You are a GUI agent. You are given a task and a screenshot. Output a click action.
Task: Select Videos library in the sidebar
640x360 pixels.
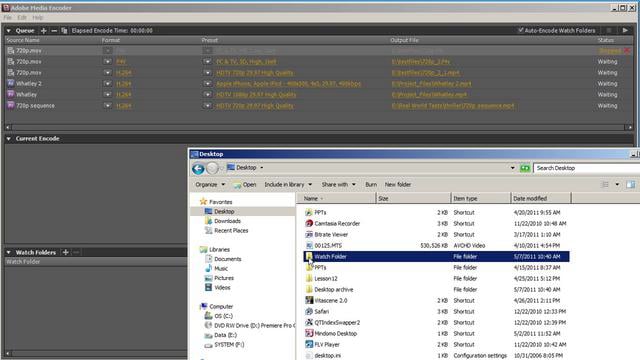point(222,287)
